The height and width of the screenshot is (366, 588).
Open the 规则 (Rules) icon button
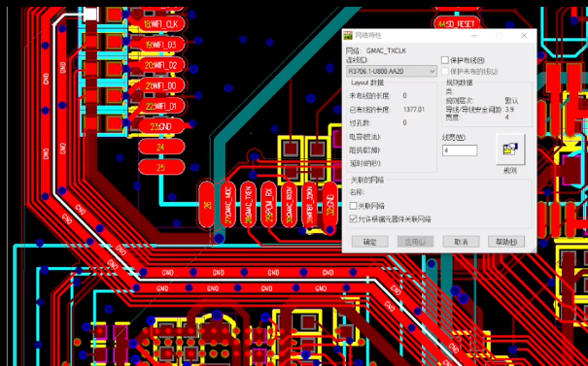[x=510, y=149]
